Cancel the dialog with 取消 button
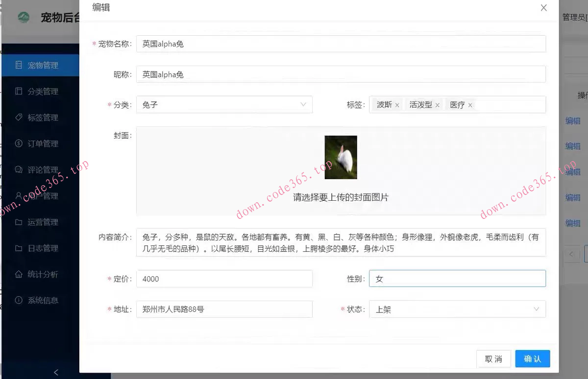This screenshot has width=588, height=379. [x=493, y=358]
